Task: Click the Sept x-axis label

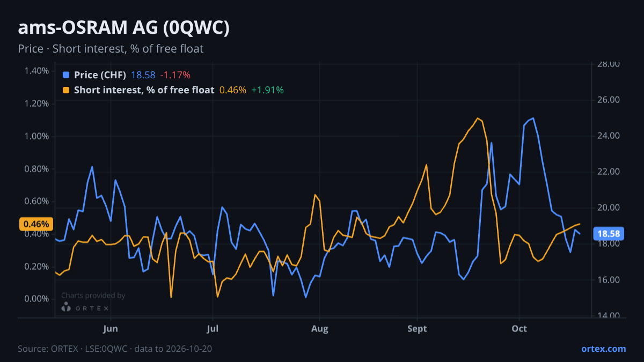Action: (x=417, y=328)
